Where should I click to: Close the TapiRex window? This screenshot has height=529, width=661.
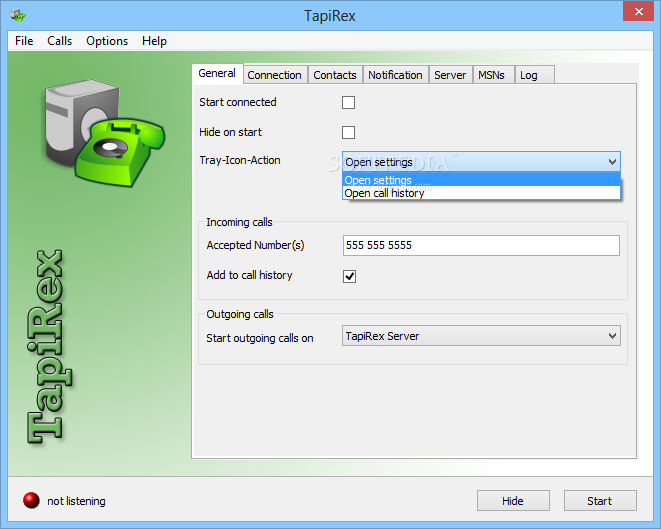(x=638, y=11)
